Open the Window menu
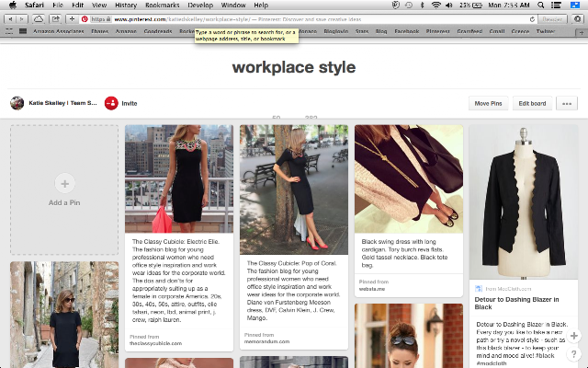Viewport: 588px width, 368px height. [x=232, y=5]
